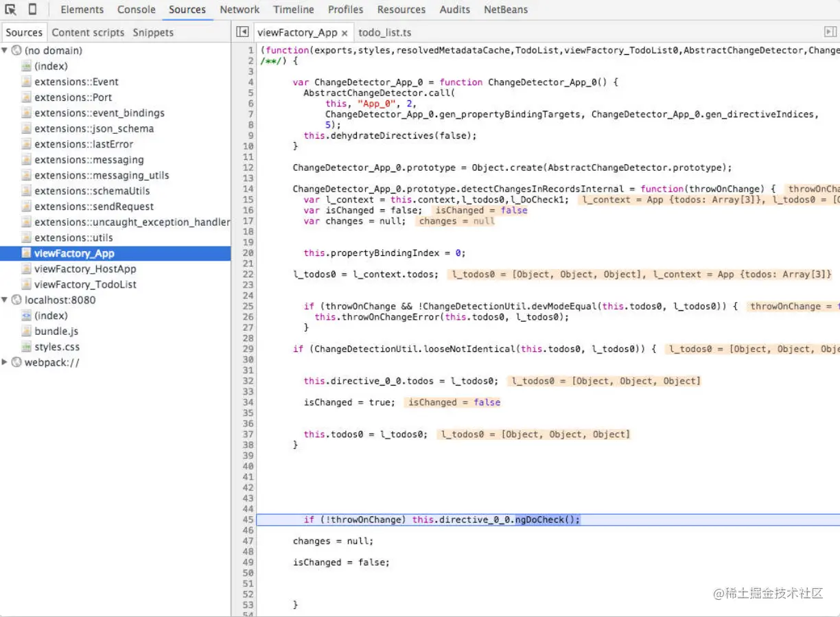Open extensions::event_bindings file

pos(100,113)
